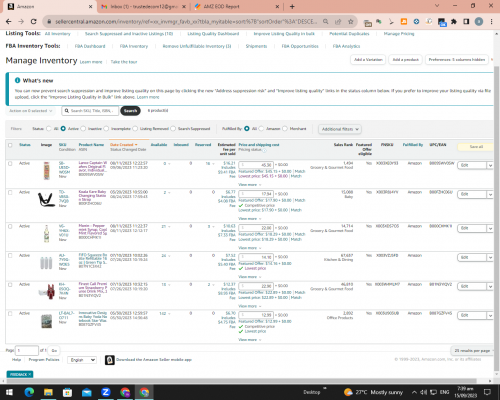This screenshot has width=500, height=400.
Task: Open the FIFO squeeze bottles thumbnail
Action: click(46, 263)
